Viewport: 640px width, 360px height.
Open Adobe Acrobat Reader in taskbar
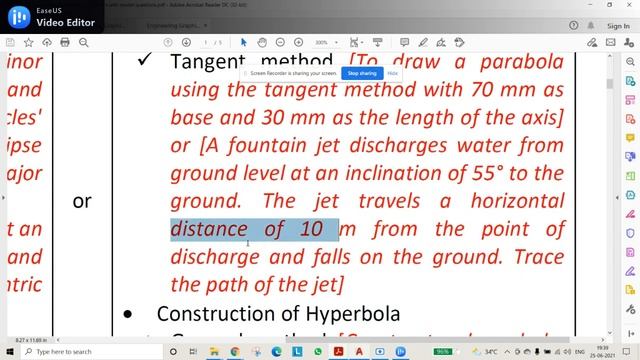click(338, 351)
